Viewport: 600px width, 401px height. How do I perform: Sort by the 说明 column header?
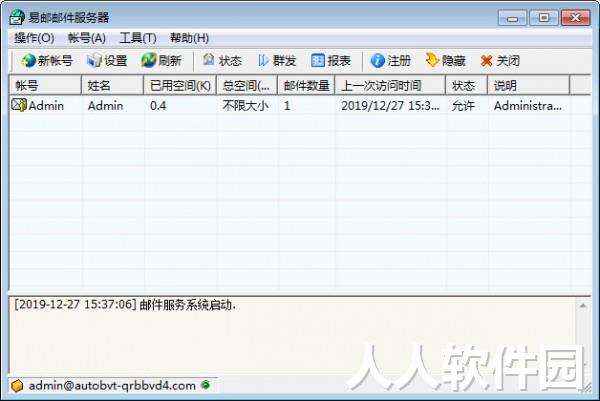click(x=529, y=85)
